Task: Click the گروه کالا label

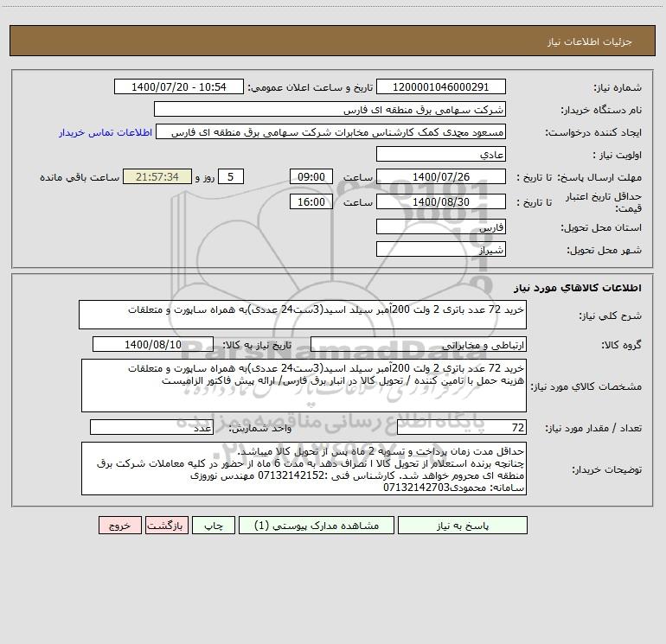Action: [621, 345]
